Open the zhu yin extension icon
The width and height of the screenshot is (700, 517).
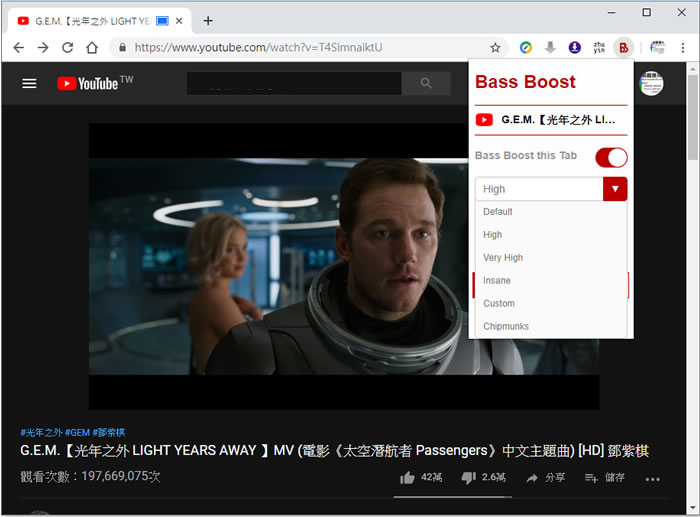599,47
